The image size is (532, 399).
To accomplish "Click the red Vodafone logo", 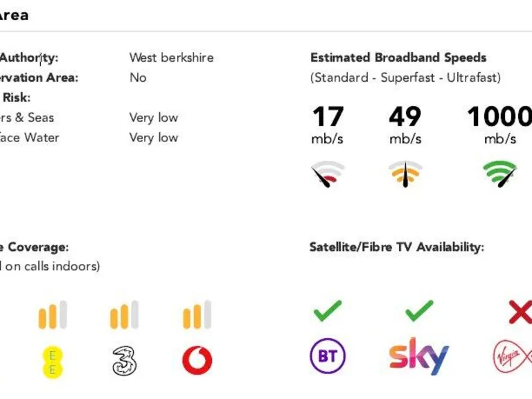I will (x=197, y=361).
